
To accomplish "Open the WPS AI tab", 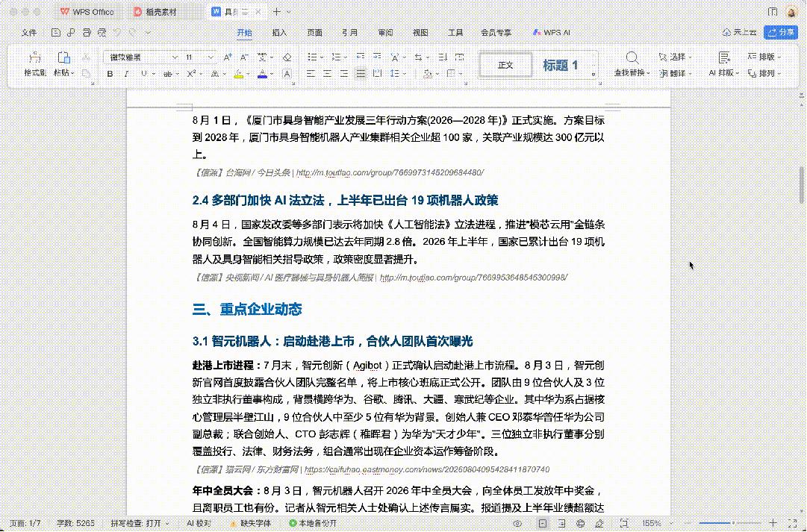I will tap(551, 32).
